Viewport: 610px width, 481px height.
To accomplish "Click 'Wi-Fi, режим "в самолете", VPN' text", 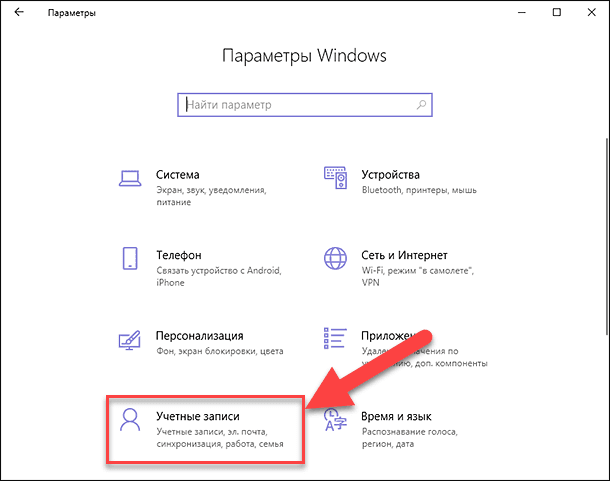I will coord(417,277).
